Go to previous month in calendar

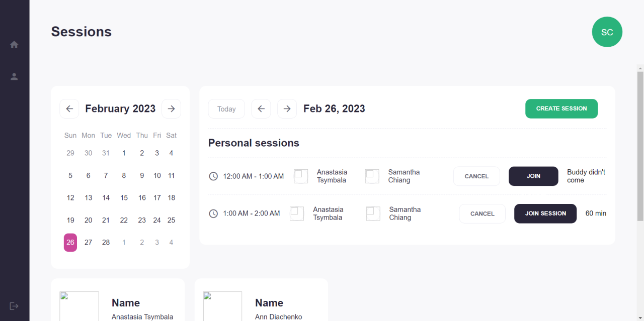(69, 109)
